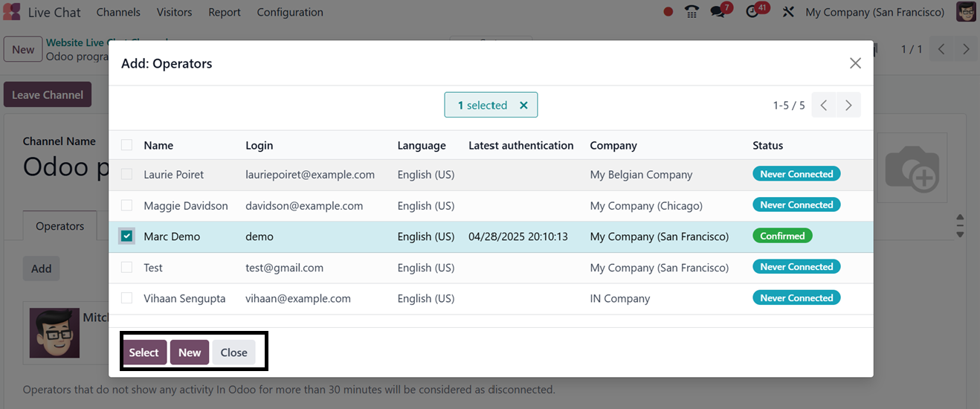Click the debug tools wrench icon
The image size is (980, 409).
(x=788, y=12)
